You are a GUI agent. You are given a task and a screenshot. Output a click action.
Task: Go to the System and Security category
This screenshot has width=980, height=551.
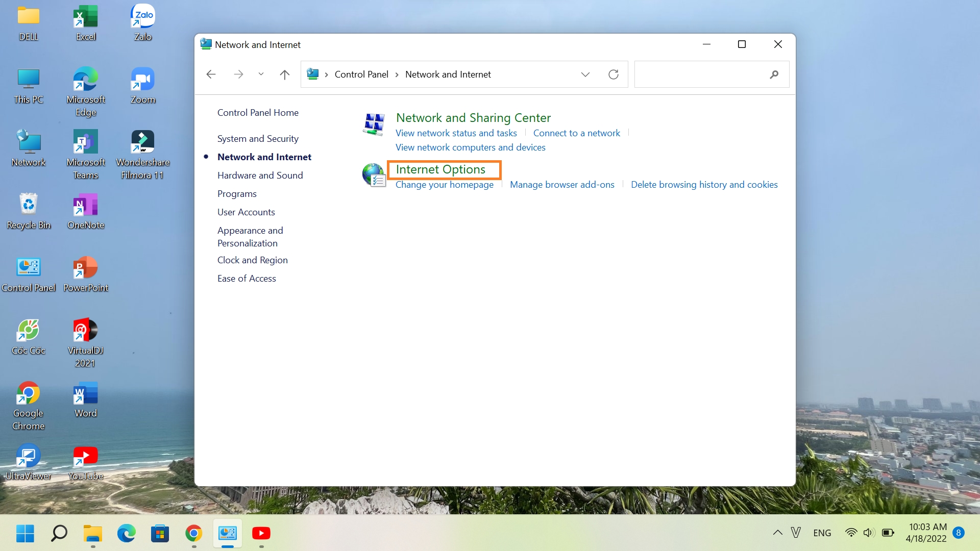point(258,139)
